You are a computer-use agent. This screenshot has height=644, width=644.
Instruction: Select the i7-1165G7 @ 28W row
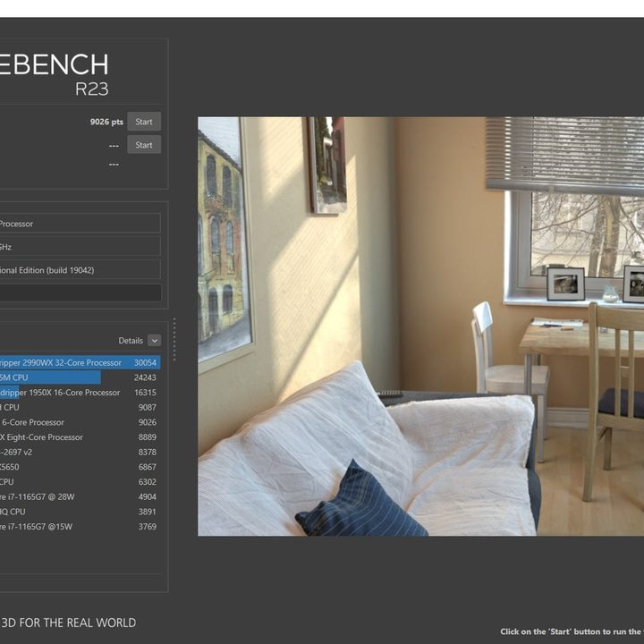pyautogui.click(x=80, y=496)
